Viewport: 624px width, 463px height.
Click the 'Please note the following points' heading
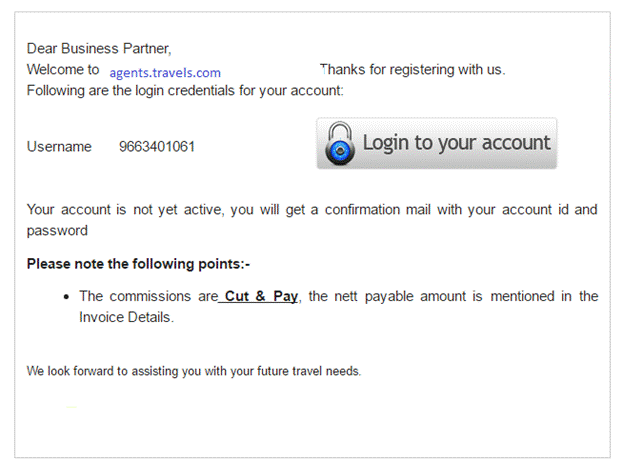138,264
